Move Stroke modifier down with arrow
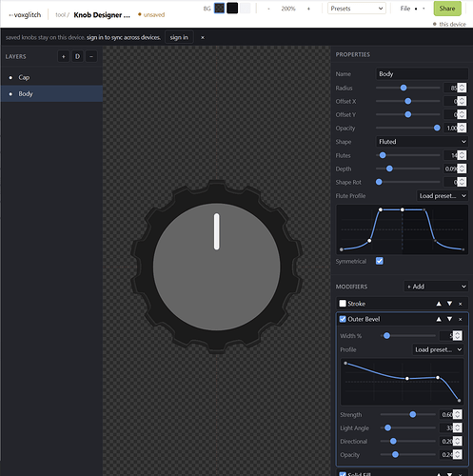 click(x=449, y=304)
